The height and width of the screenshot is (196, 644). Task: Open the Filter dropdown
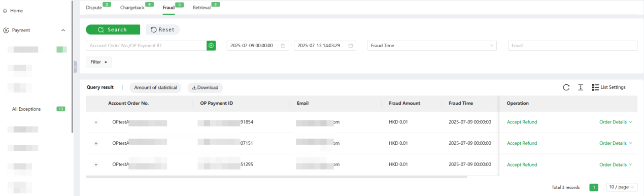pyautogui.click(x=99, y=62)
